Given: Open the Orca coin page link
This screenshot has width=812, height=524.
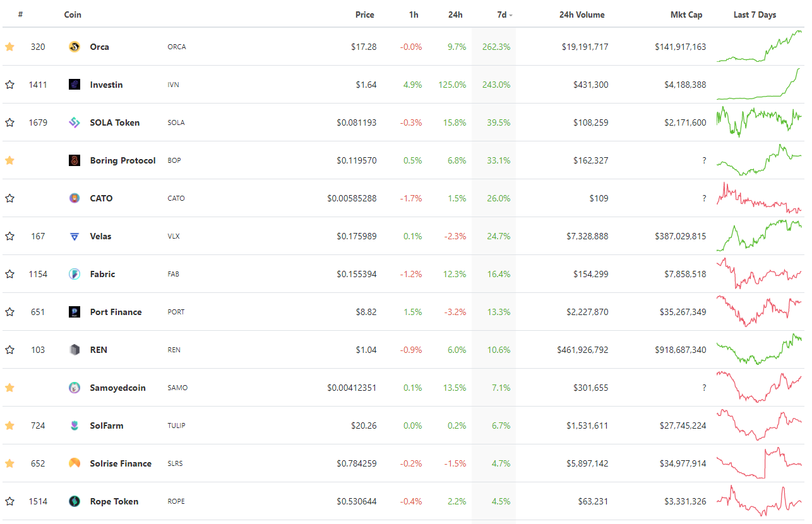Looking at the screenshot, I should point(99,47).
